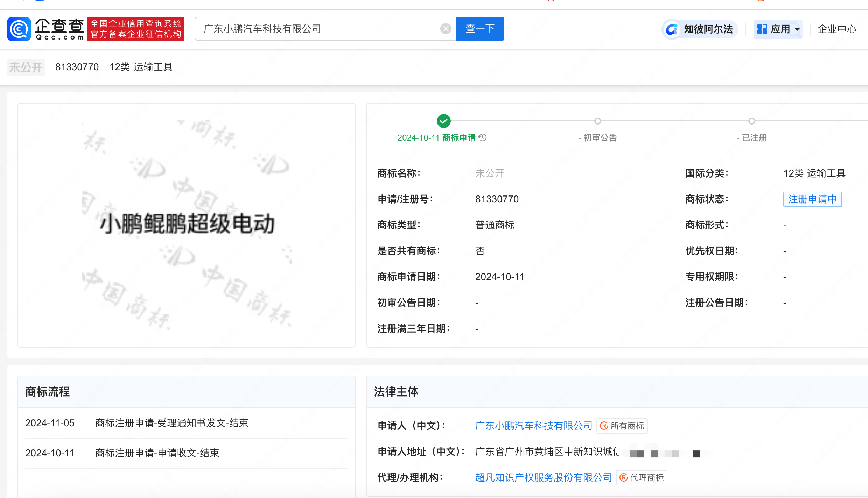Open 超凡知识产权服务股份有限公司 agency link
Viewport: 868px width, 498px height.
[544, 477]
